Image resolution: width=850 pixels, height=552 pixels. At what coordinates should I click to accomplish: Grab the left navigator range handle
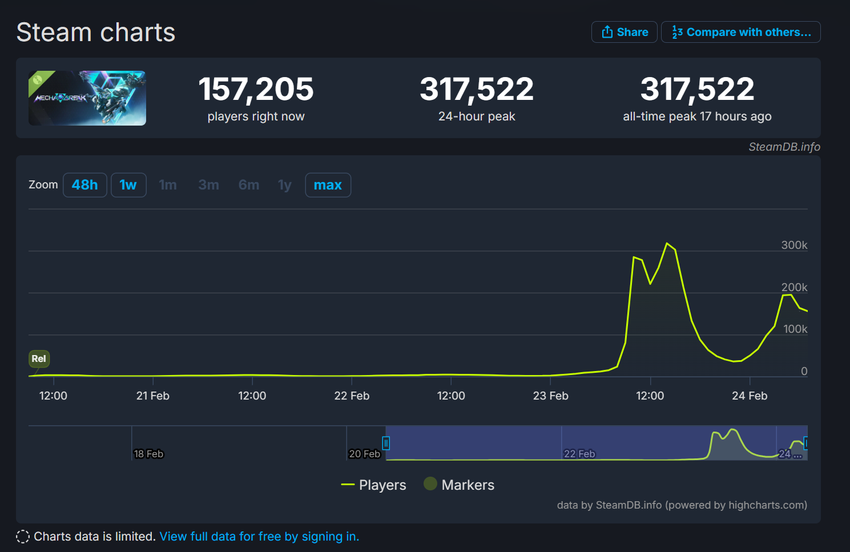click(385, 442)
